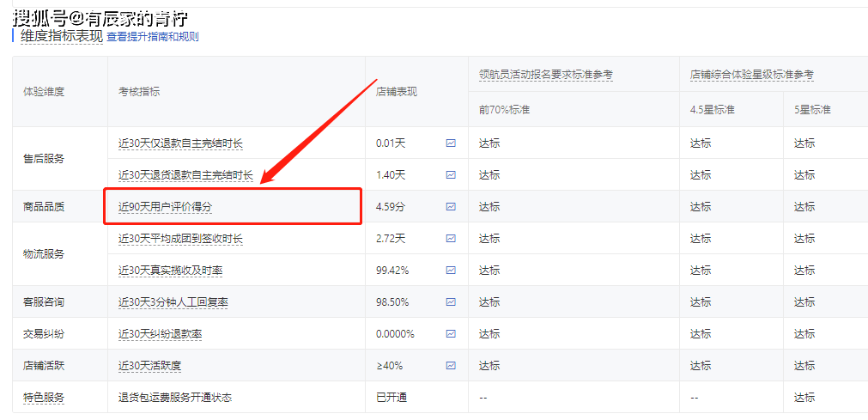Click 99.42% value
Viewport: 868px width, 420px height.
tap(392, 271)
